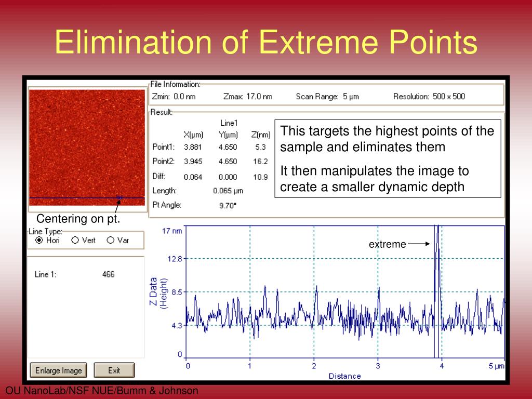Click the 5 µm distance axis label
This screenshot has width=532, height=399.
pyautogui.click(x=496, y=366)
